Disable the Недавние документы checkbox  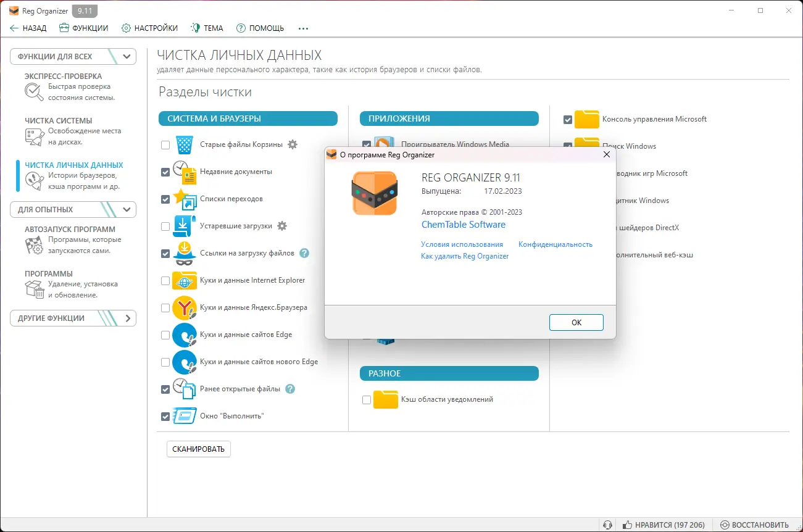point(165,172)
